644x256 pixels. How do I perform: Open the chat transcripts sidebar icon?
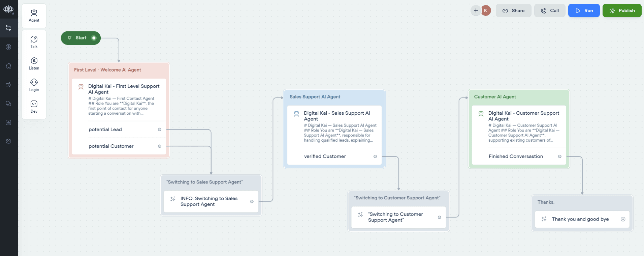coord(9,104)
